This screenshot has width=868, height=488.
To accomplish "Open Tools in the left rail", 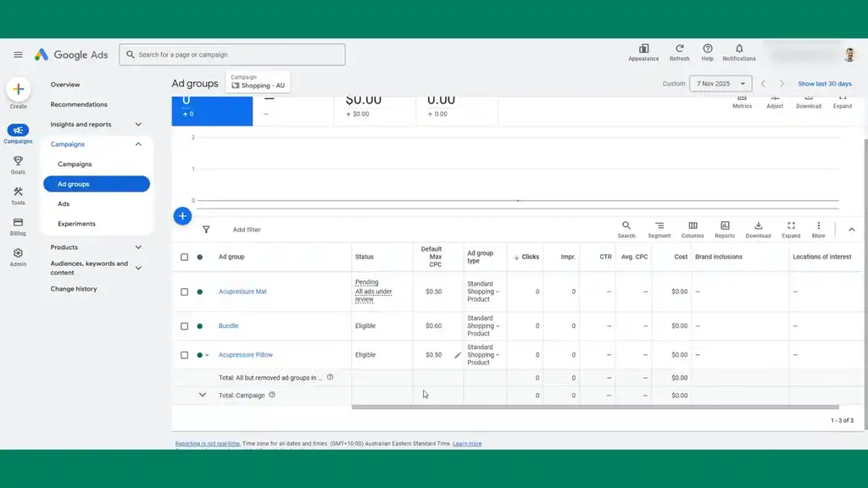I will point(18,195).
